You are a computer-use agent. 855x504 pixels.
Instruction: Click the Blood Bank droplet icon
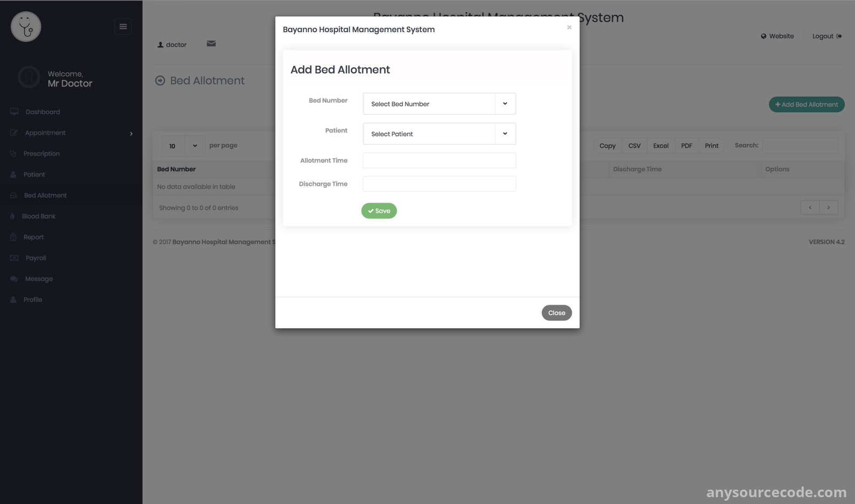[x=12, y=216]
